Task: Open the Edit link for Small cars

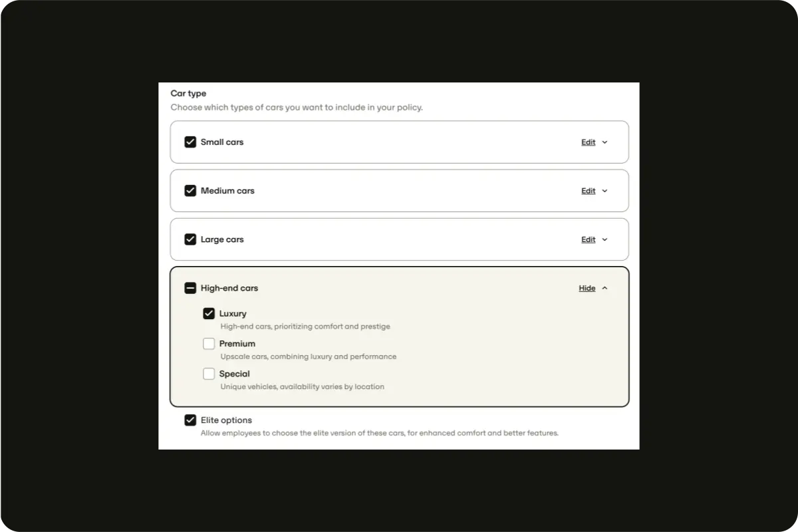Action: (588, 142)
